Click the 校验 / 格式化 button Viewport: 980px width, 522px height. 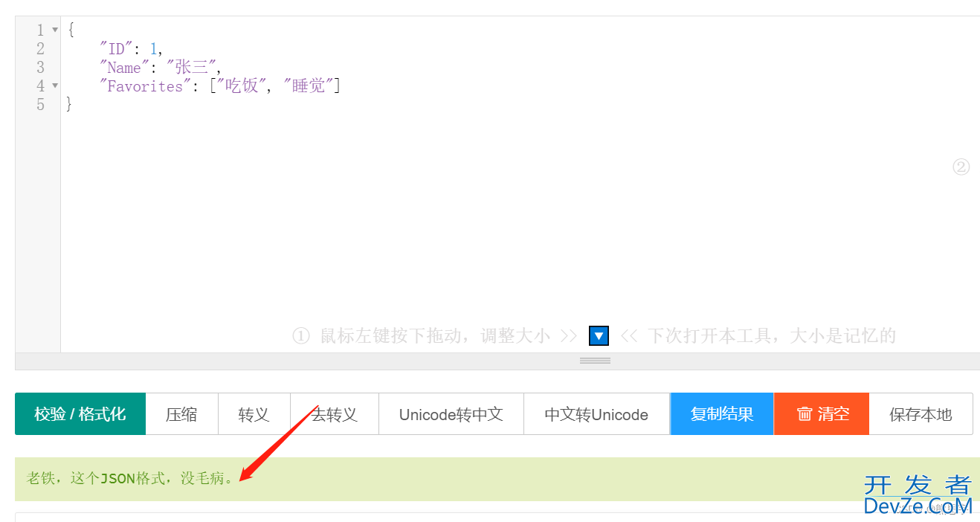[80, 414]
